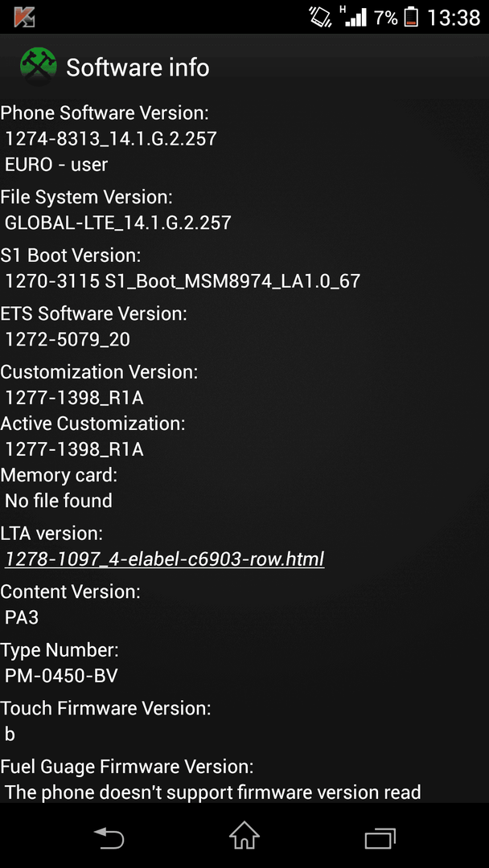The image size is (489, 868).
Task: Tap the Kaspersky notification icon
Action: pyautogui.click(x=24, y=17)
